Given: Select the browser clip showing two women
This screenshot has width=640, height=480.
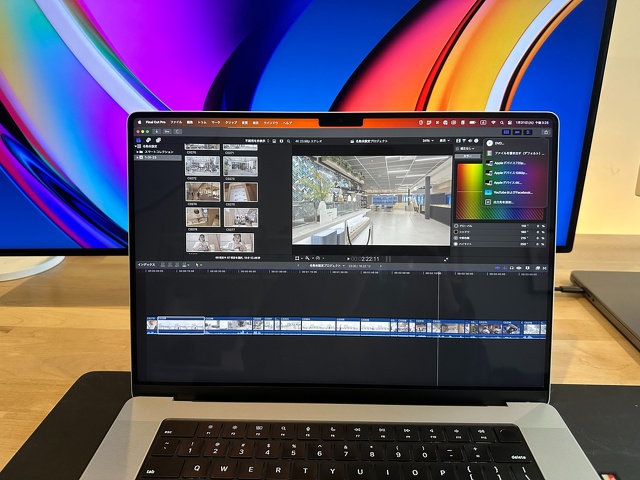Looking at the screenshot, I should point(220,243).
